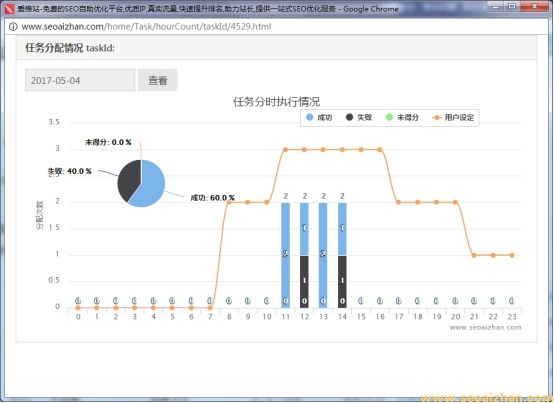The image size is (554, 403).
Task: Click the y-axis label 分配次数
Action: [x=40, y=215]
